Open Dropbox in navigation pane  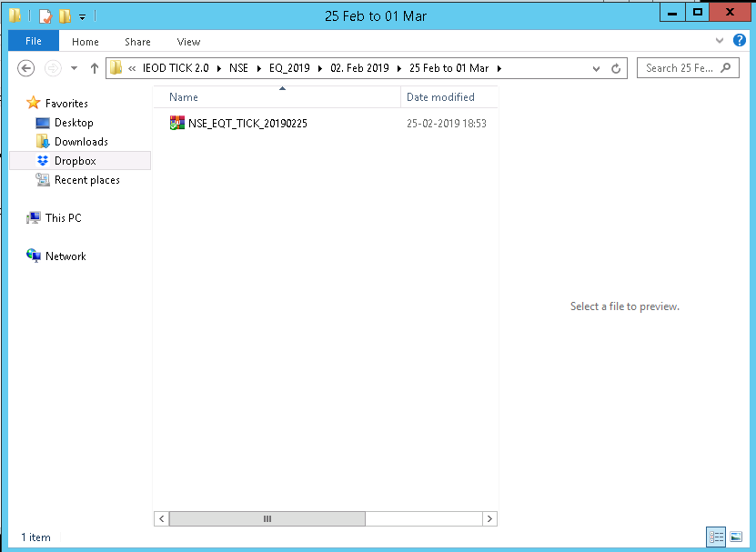point(76,161)
